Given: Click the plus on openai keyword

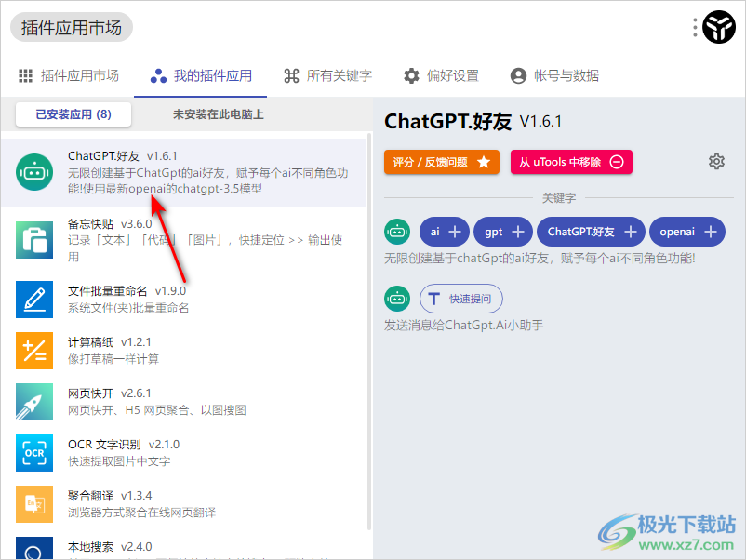Looking at the screenshot, I should 711,232.
